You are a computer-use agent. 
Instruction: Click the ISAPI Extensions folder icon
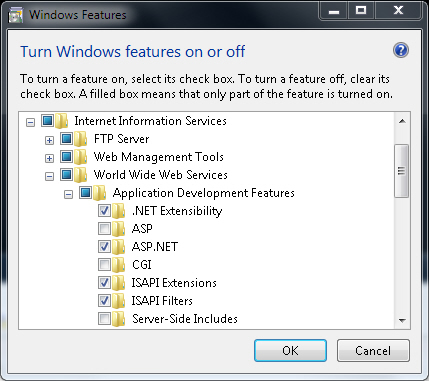tap(119, 283)
